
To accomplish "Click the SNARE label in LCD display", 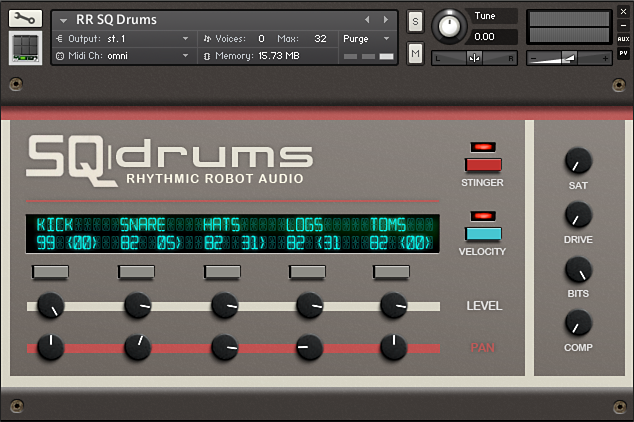I will [143, 225].
